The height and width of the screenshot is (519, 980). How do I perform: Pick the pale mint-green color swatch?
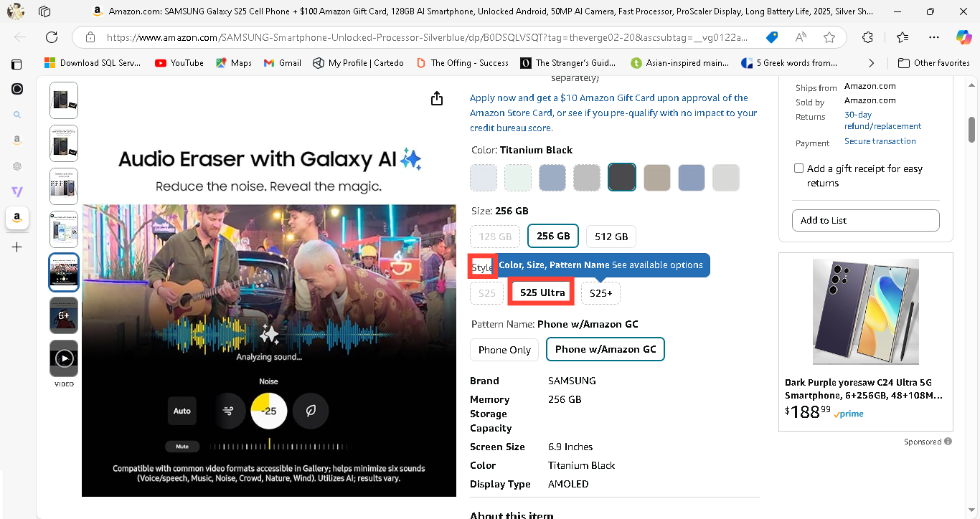coord(518,177)
